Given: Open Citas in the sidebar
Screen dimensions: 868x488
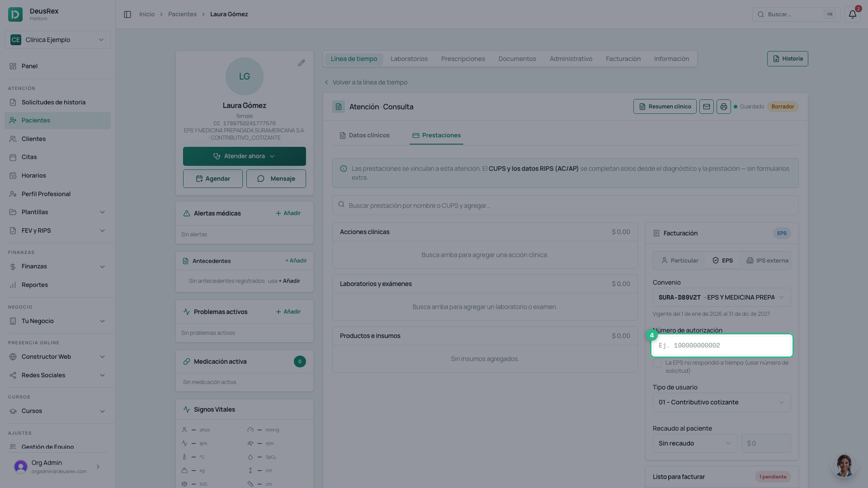Looking at the screenshot, I should click(57, 157).
